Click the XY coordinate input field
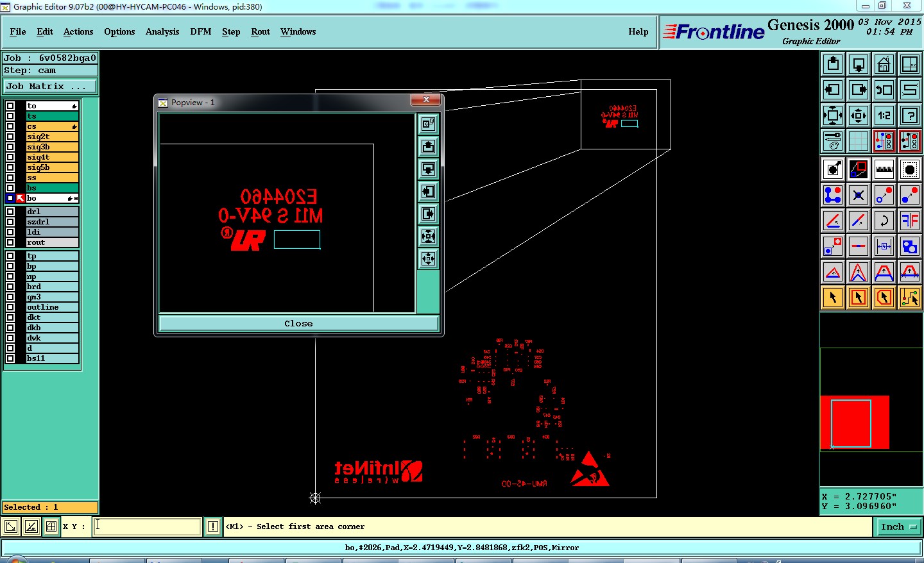This screenshot has width=924, height=563. (x=147, y=526)
